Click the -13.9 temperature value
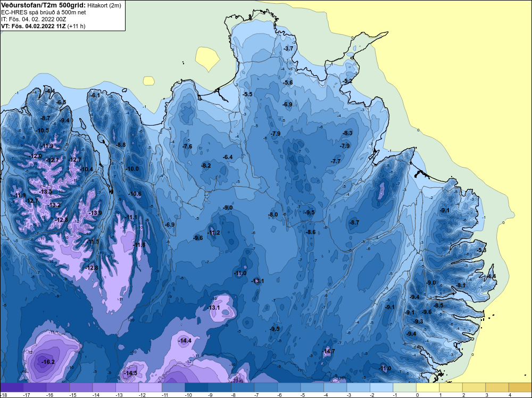The height and width of the screenshot is (398, 532). (x=95, y=213)
